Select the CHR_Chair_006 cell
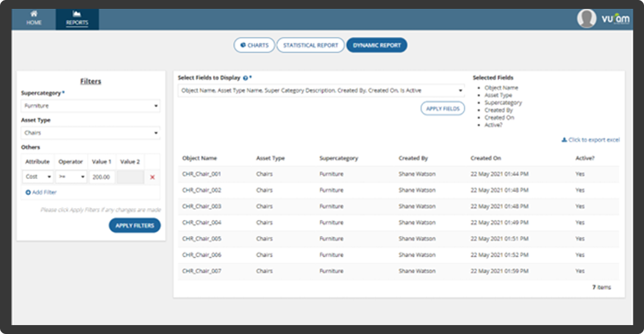 coord(202,255)
